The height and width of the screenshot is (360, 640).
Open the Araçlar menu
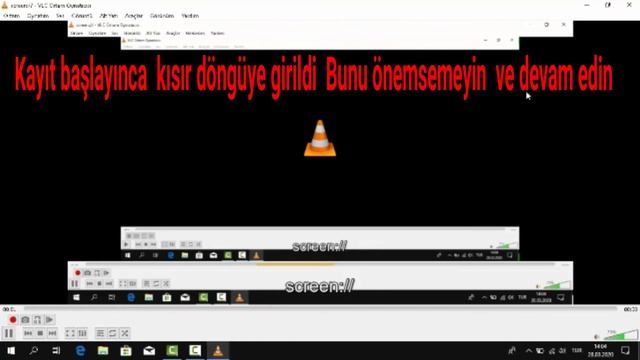134,16
